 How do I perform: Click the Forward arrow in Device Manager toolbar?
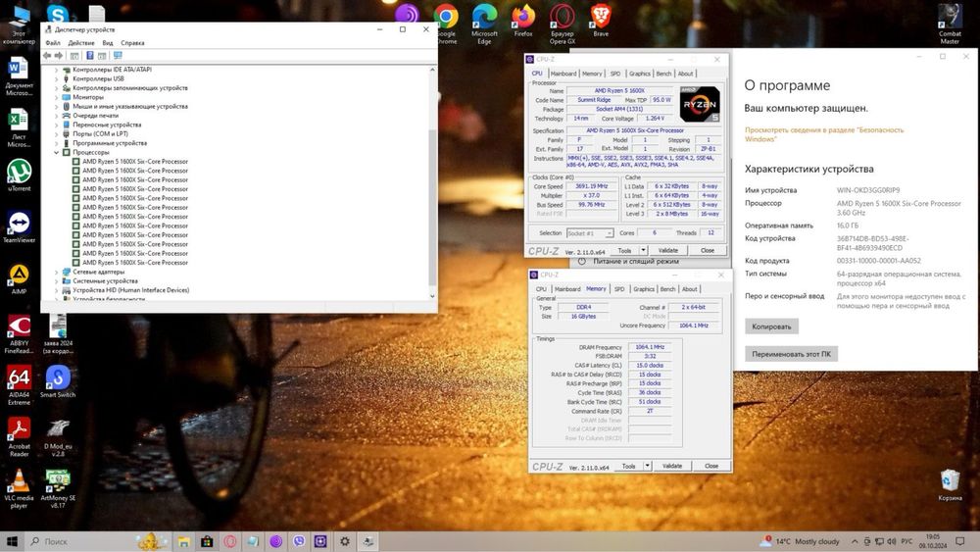click(59, 56)
